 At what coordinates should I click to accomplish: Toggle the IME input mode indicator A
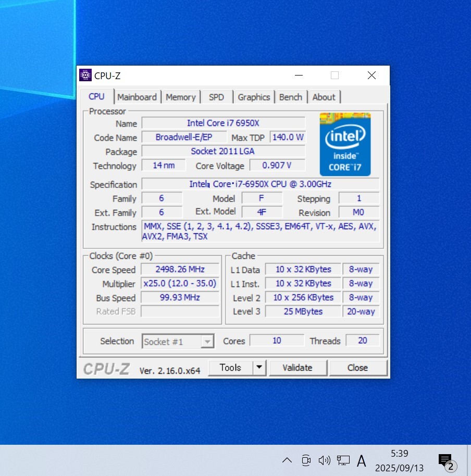coord(362,460)
